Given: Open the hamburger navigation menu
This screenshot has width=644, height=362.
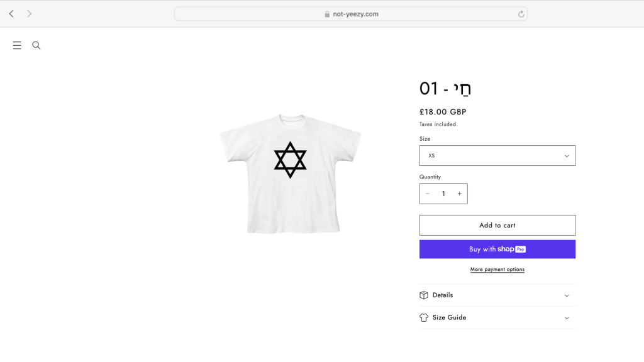Looking at the screenshot, I should pyautogui.click(x=17, y=45).
